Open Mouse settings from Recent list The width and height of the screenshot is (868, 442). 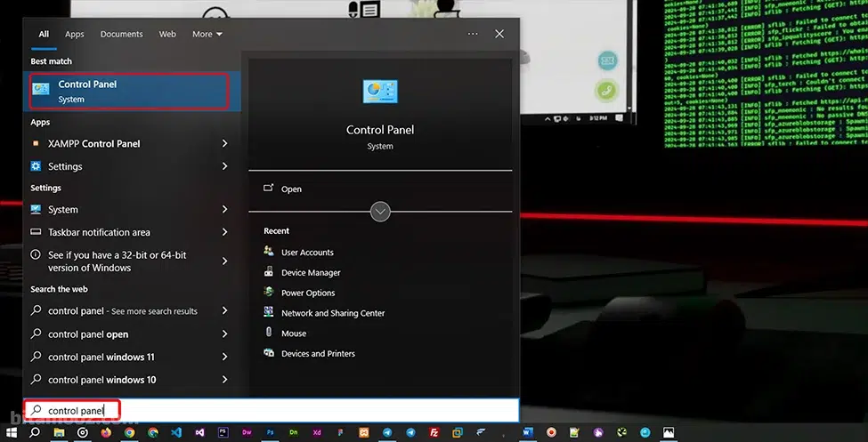(x=293, y=334)
